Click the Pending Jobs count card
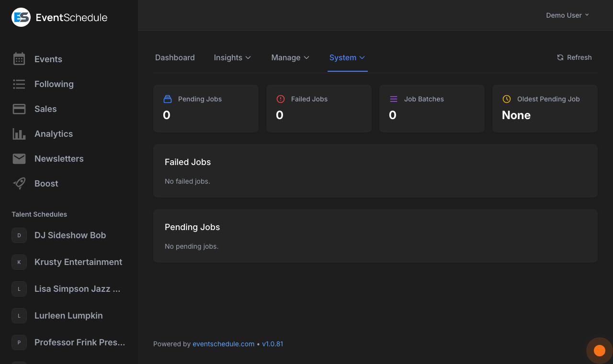 click(x=206, y=109)
